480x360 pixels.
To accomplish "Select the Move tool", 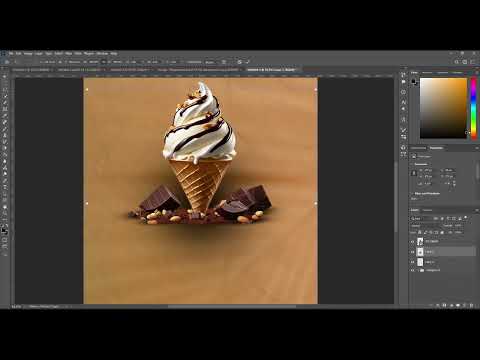I will pos(5,77).
